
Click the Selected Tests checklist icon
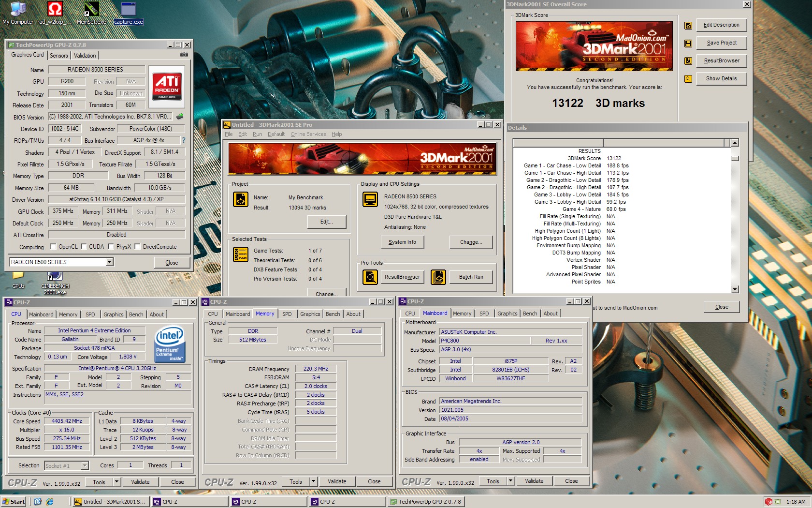pyautogui.click(x=241, y=254)
